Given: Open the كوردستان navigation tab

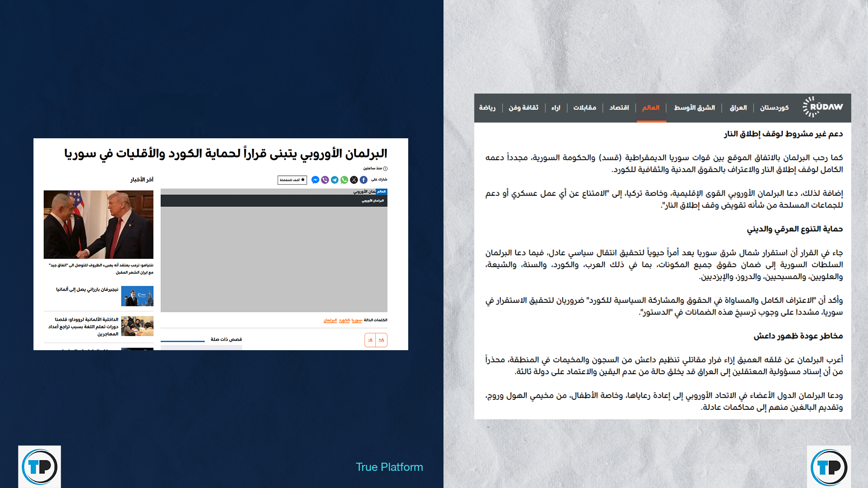Looking at the screenshot, I should coord(774,108).
